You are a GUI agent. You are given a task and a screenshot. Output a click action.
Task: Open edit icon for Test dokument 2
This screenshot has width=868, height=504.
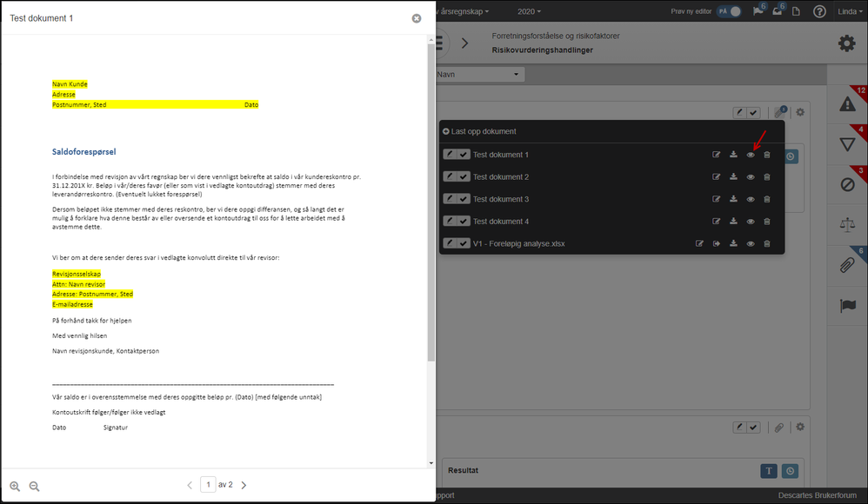tap(717, 177)
